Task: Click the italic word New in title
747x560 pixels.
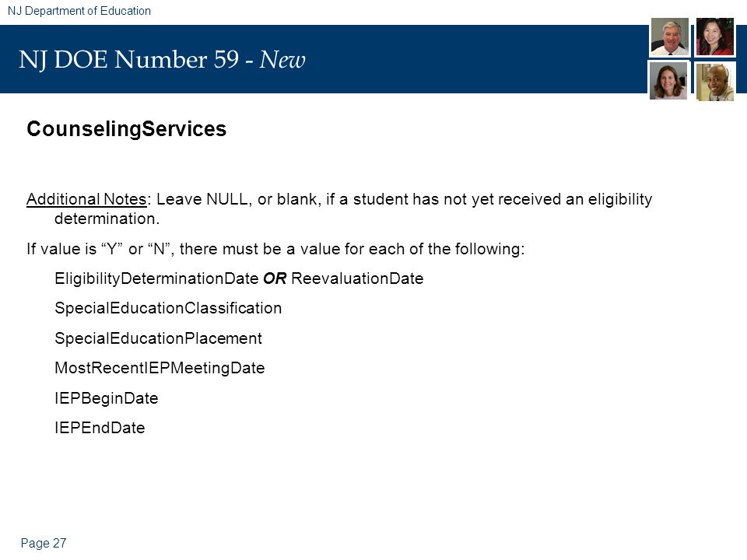Action: pos(282,60)
